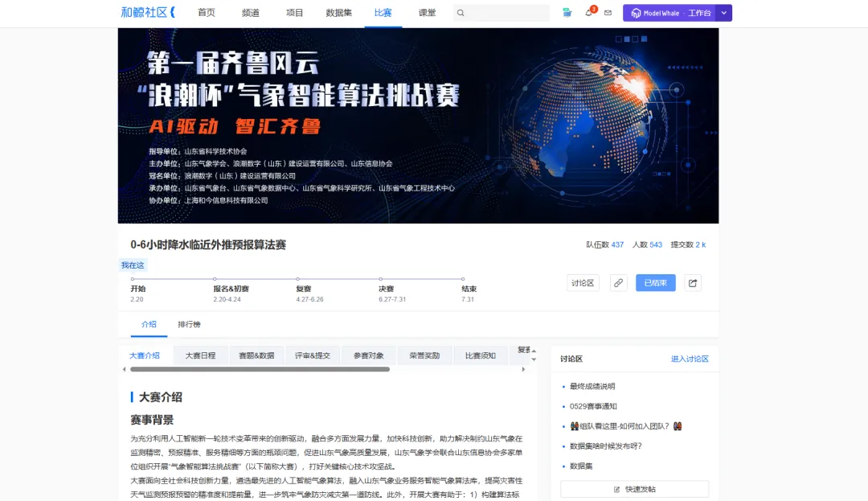Click the down arrow beside section tabs
Screen dimensions: 868x501
coord(534,359)
